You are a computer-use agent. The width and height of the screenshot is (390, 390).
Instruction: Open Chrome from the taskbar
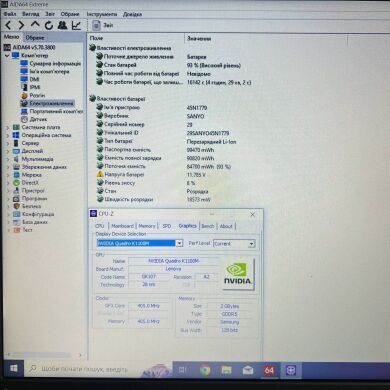[x=205, y=370]
